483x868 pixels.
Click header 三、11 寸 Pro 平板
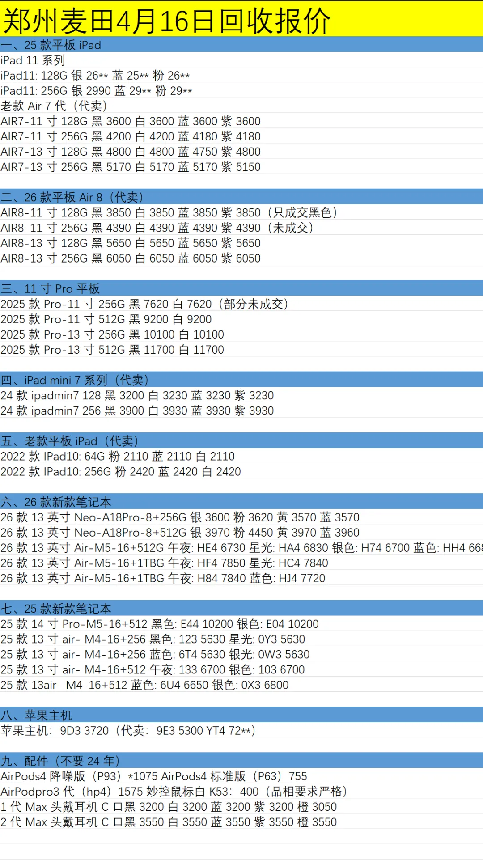click(x=241, y=288)
